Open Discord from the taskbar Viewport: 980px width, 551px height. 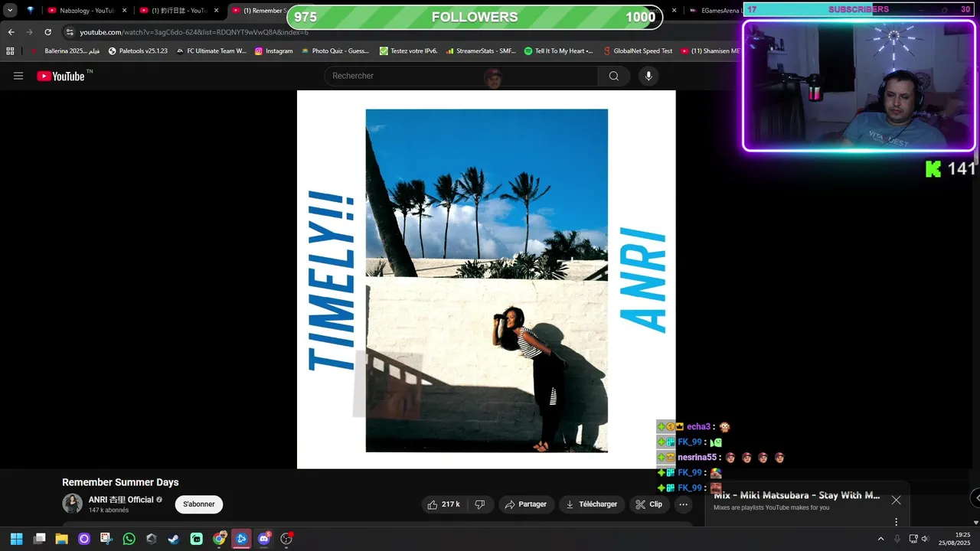tap(264, 539)
